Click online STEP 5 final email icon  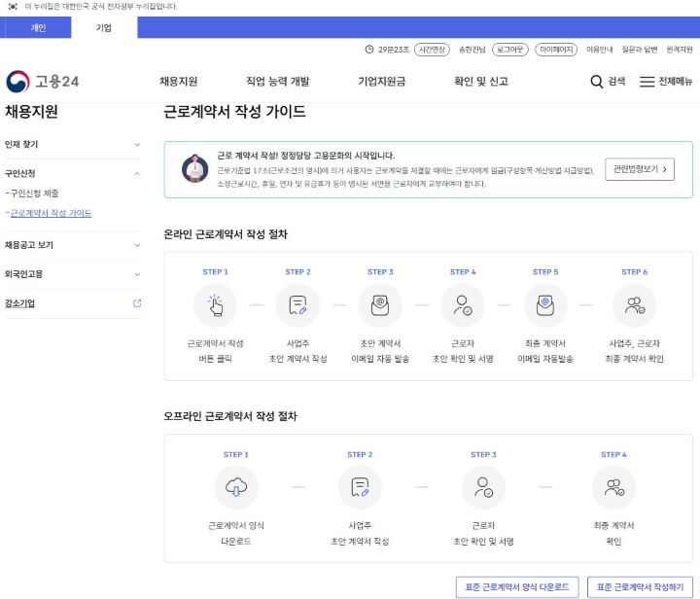point(545,305)
